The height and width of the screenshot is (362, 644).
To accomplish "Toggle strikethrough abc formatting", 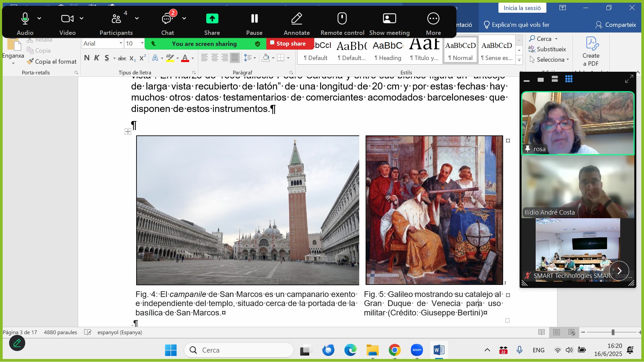I will click(122, 58).
